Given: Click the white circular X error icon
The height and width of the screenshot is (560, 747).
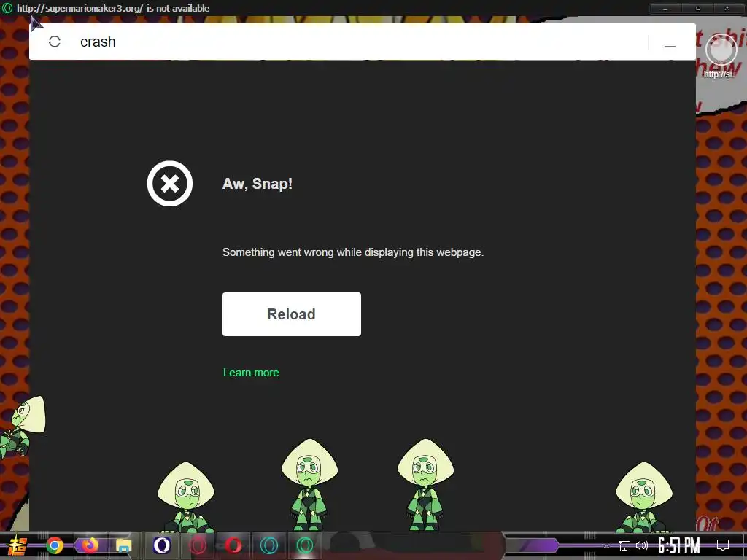Looking at the screenshot, I should point(169,183).
